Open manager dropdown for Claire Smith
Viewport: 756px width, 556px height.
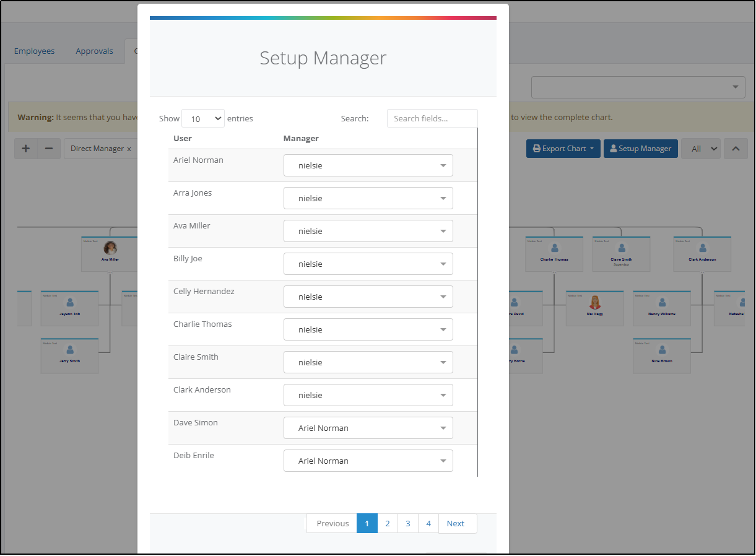click(x=368, y=362)
